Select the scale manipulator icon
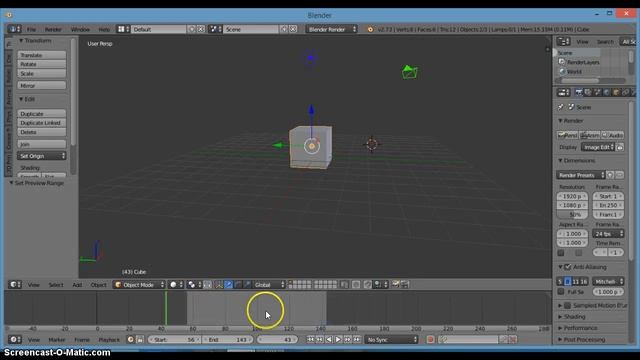Screen dimensions: 640x360 click(247, 284)
